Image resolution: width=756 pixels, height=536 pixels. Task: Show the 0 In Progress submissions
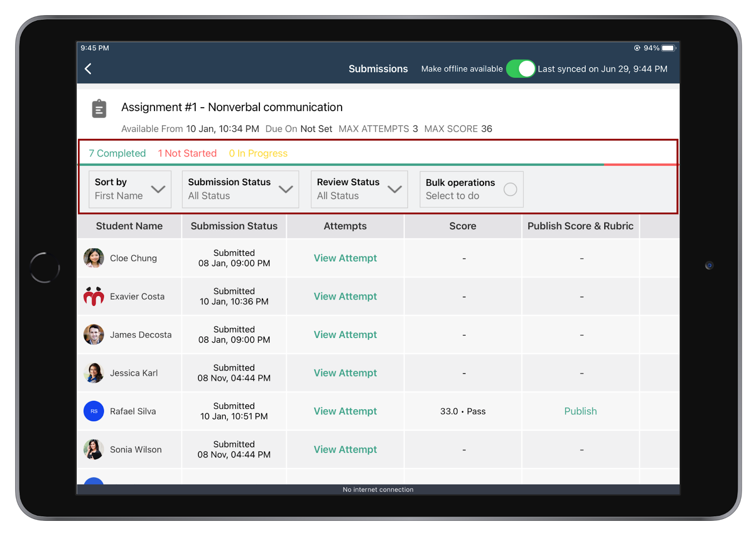[258, 153]
